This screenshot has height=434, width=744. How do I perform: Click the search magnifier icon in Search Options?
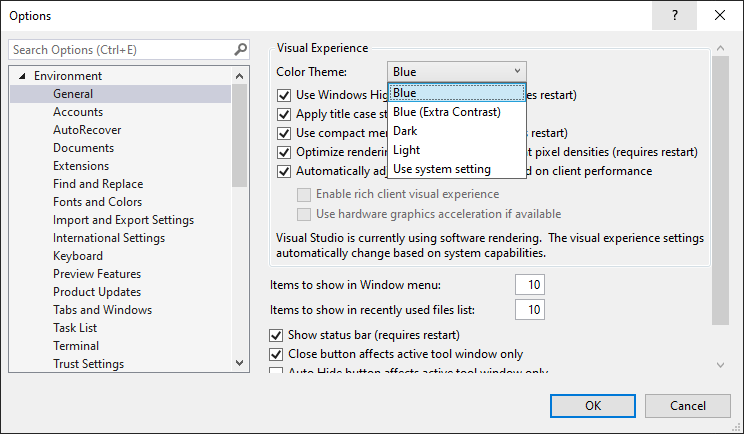240,49
